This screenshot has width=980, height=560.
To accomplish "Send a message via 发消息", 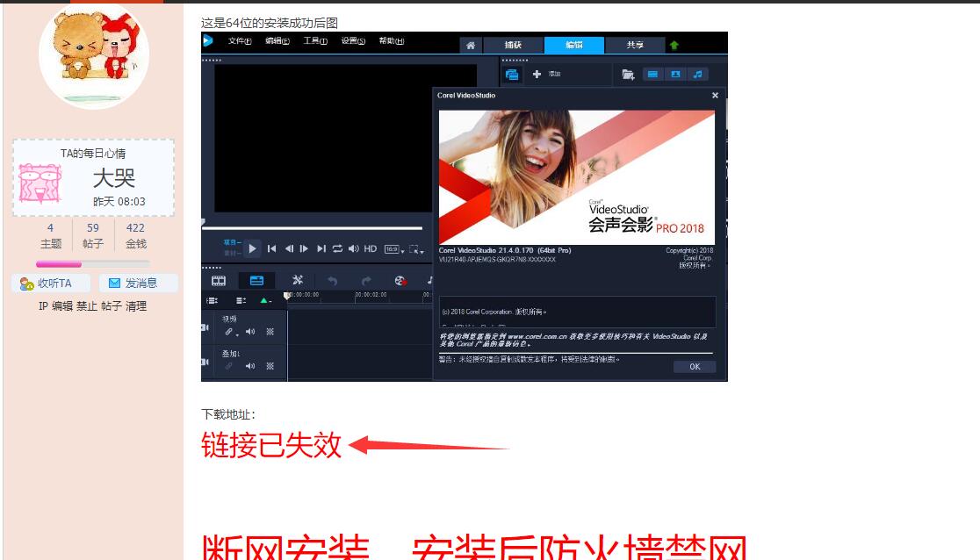I will point(138,284).
